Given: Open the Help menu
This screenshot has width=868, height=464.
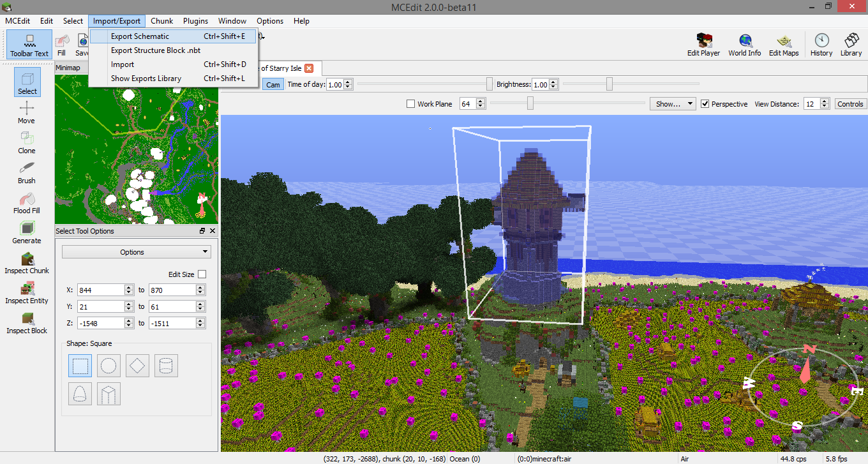Looking at the screenshot, I should [301, 21].
